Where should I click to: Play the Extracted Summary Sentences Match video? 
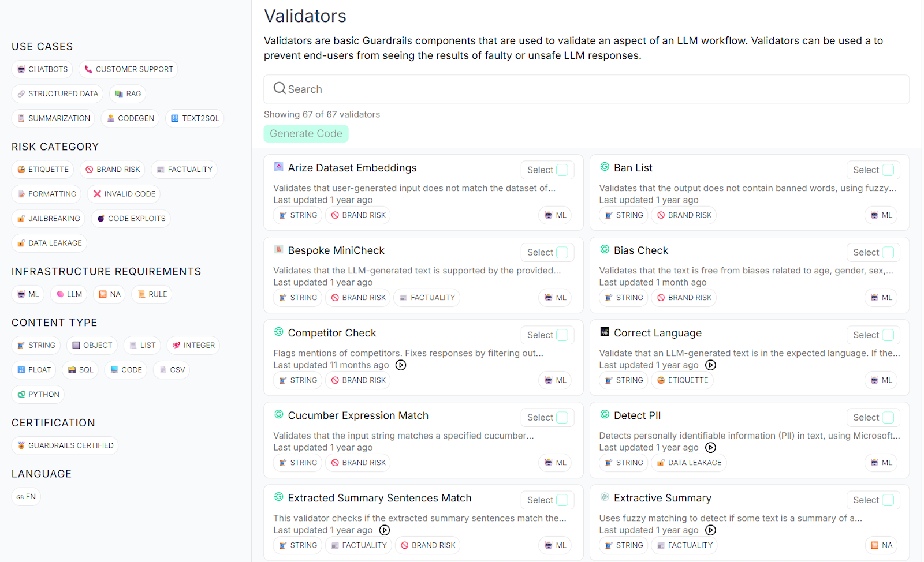click(x=385, y=530)
